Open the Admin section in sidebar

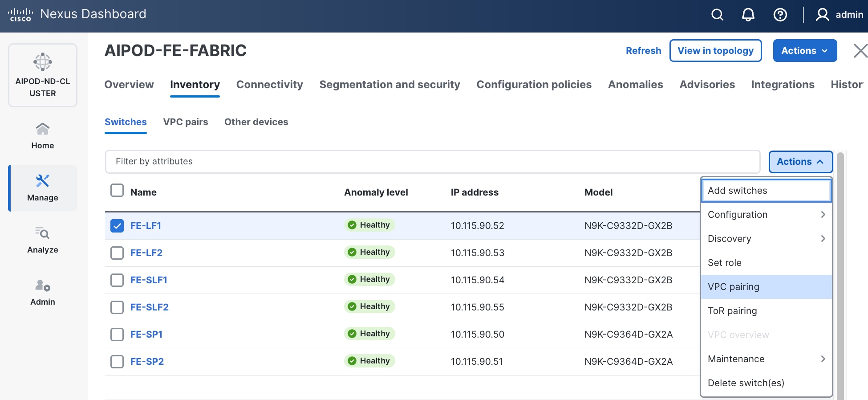pos(43,292)
